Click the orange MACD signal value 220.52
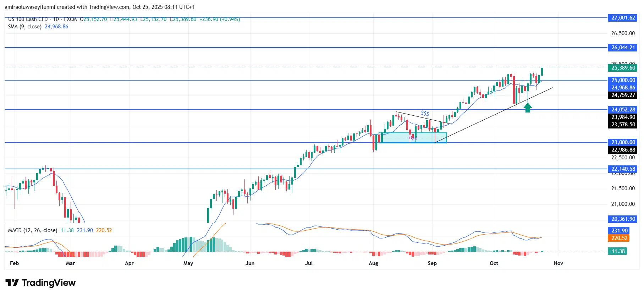This screenshot has width=644, height=296. tap(619, 238)
